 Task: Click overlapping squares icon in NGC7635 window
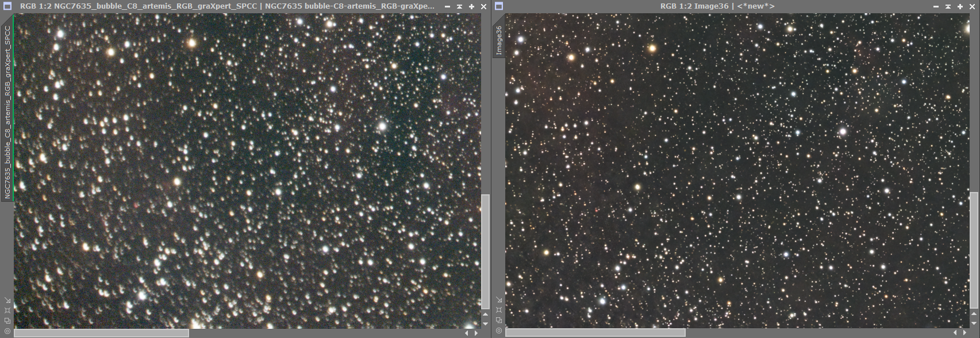point(7,321)
